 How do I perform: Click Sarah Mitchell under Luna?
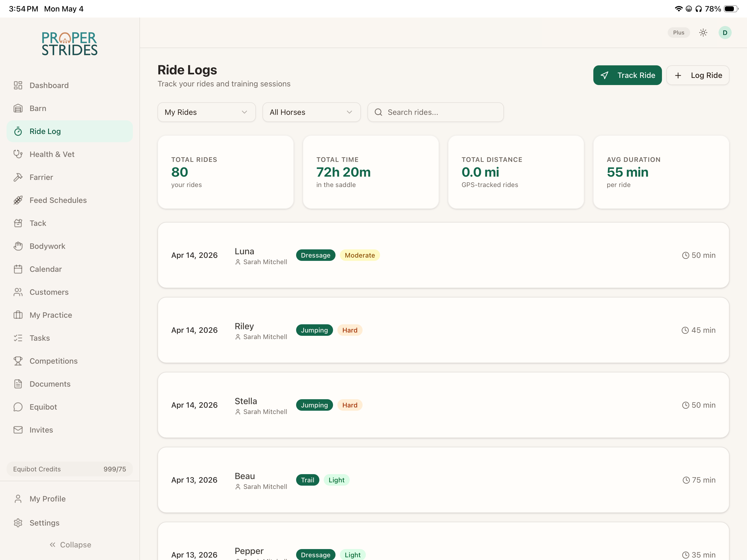click(261, 262)
